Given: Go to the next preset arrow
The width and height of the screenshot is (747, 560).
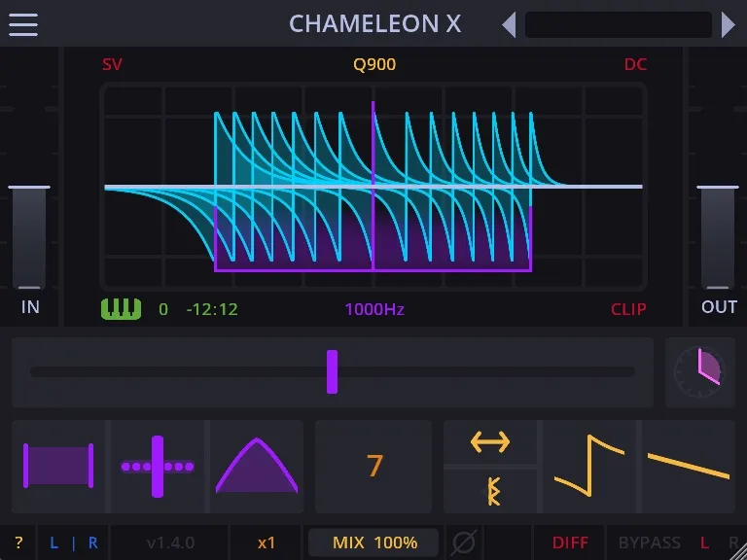Looking at the screenshot, I should pos(728,24).
